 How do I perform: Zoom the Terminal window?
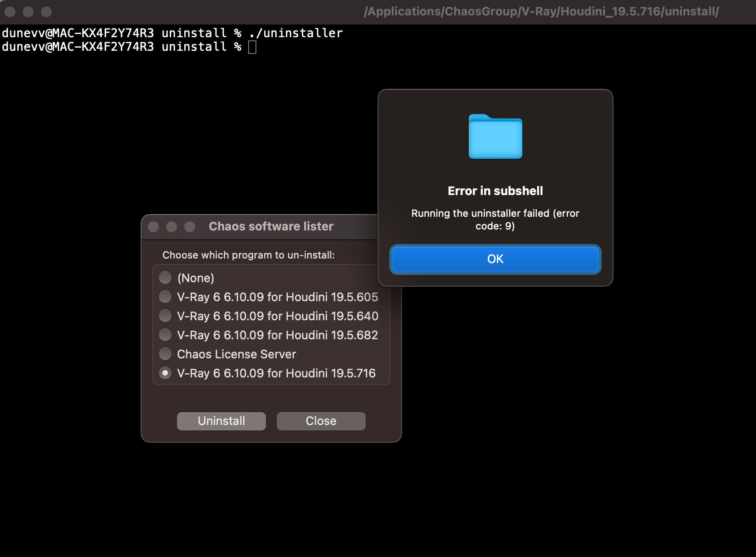[x=46, y=12]
